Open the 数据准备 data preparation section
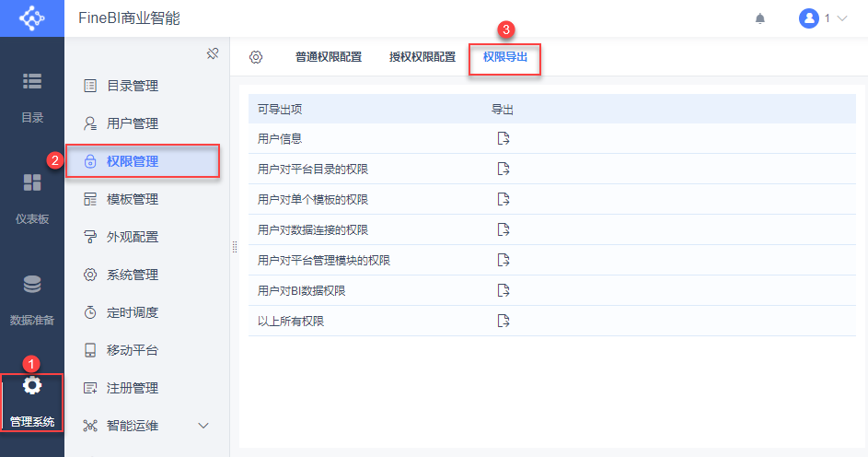The width and height of the screenshot is (868, 457). (x=32, y=300)
